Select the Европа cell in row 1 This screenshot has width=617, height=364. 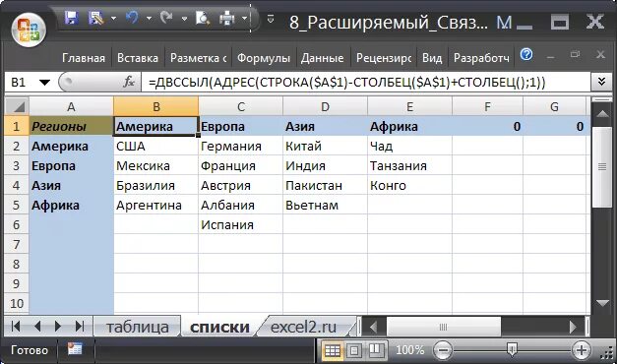tap(240, 126)
